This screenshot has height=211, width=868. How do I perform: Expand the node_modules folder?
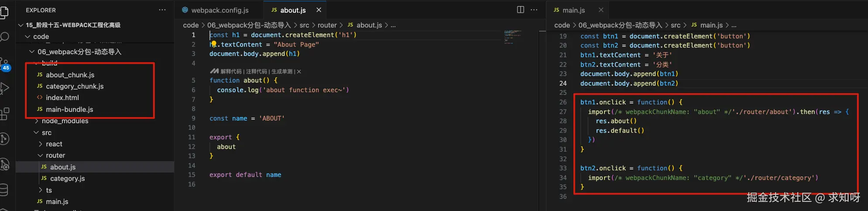tap(37, 121)
